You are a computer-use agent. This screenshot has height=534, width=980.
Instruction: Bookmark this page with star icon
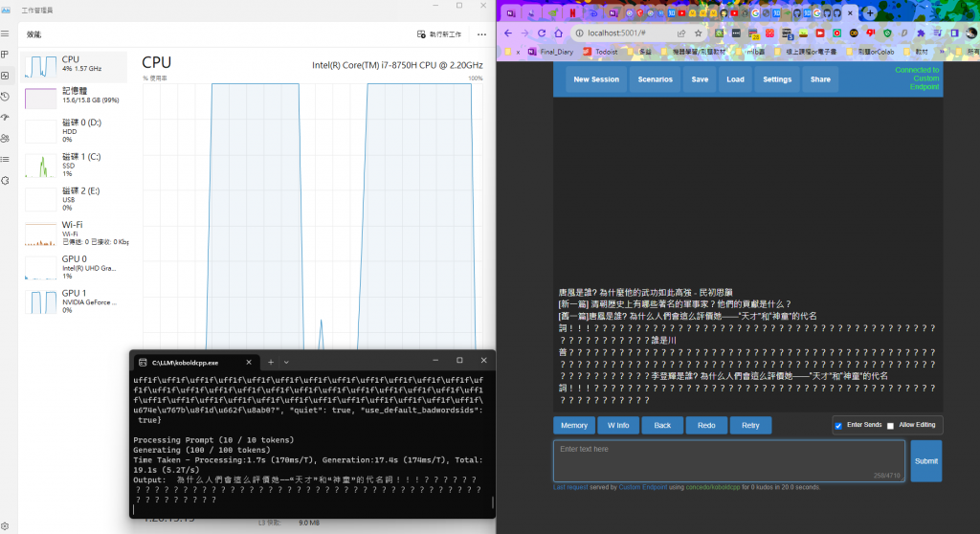698,33
